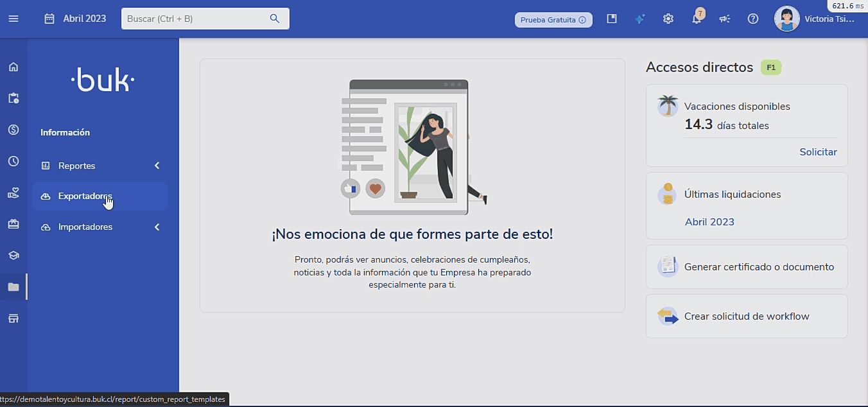Open the Abril 2023 date selector
The image size is (868, 407).
click(75, 19)
